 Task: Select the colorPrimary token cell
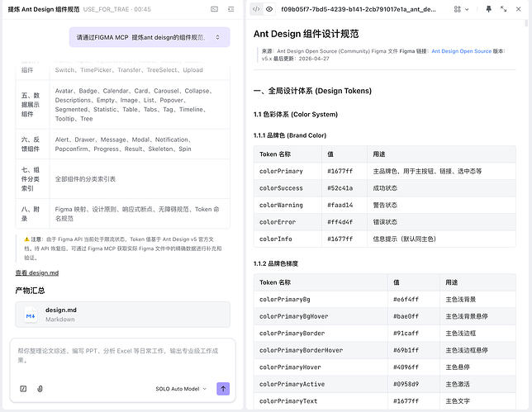[287, 171]
